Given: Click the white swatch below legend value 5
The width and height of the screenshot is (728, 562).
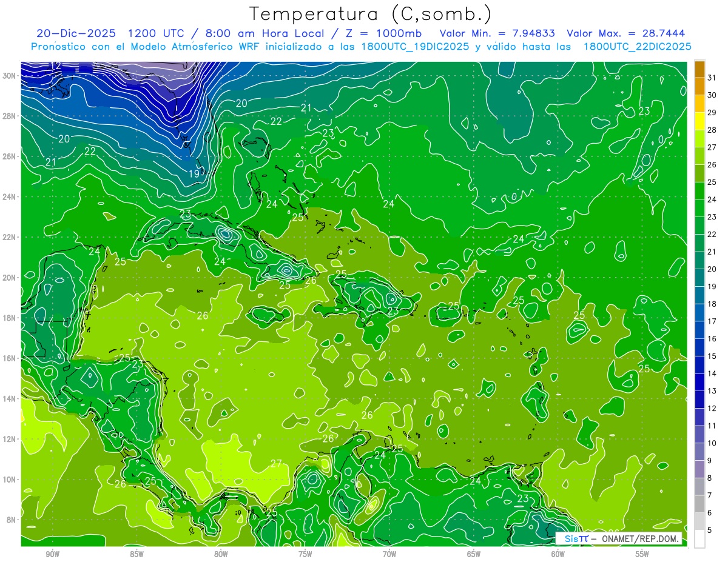Looking at the screenshot, I should [x=699, y=539].
